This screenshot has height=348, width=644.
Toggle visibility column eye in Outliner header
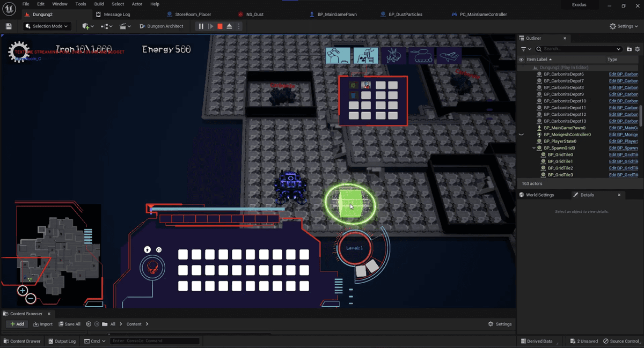point(521,60)
